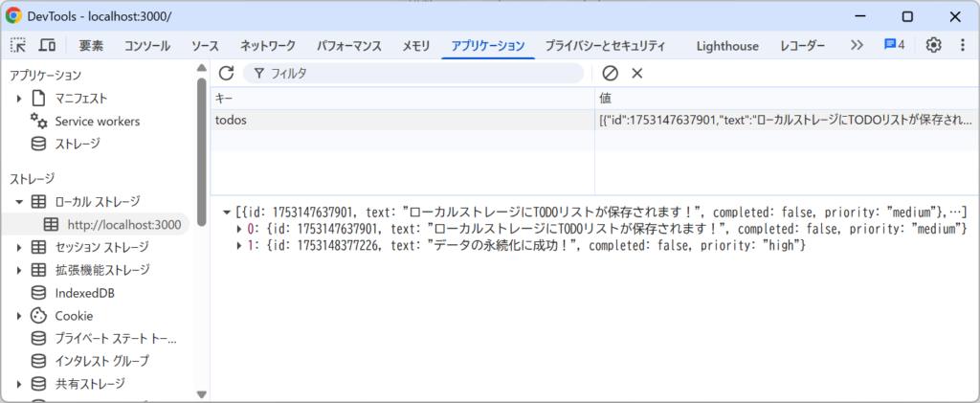This screenshot has width=980, height=403.
Task: Delete the selected entry with the X icon
Action: click(636, 73)
